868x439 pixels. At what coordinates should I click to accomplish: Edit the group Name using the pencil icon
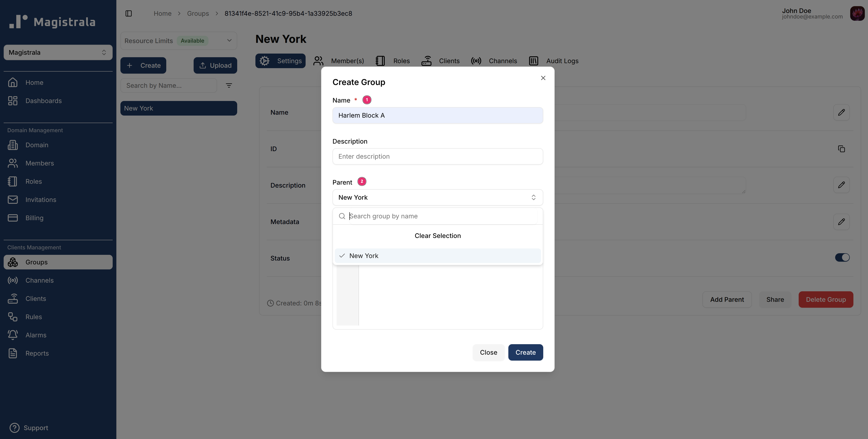pyautogui.click(x=841, y=112)
